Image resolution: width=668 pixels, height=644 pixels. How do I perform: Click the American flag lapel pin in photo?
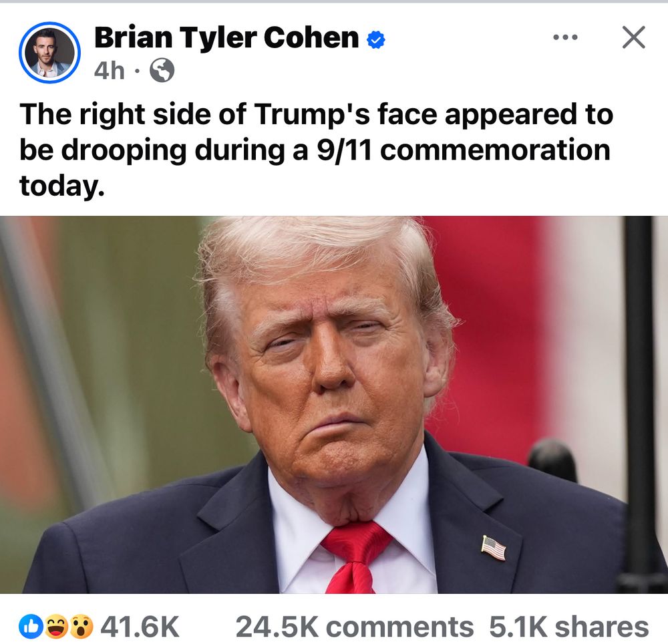coord(494,548)
